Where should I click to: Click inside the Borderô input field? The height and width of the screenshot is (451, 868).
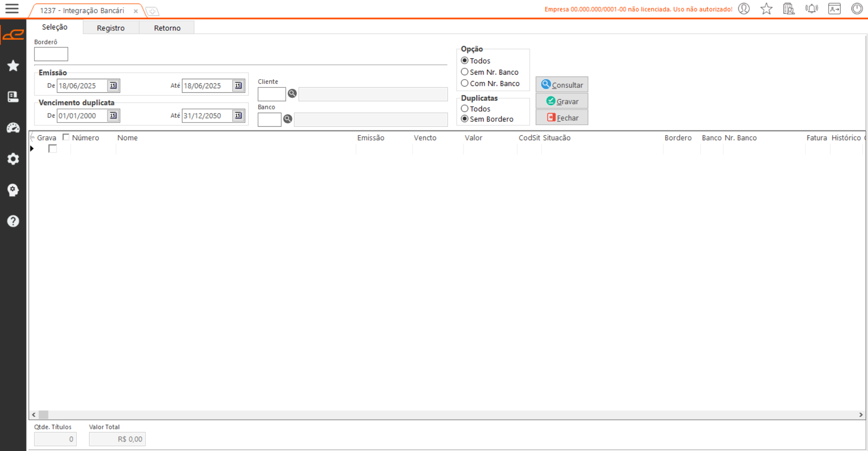click(51, 54)
